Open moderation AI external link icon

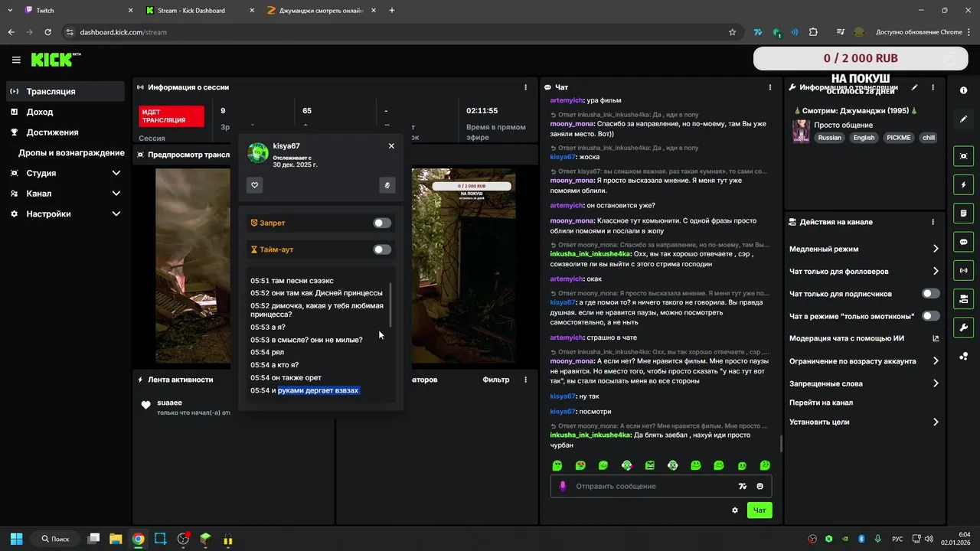(x=936, y=338)
